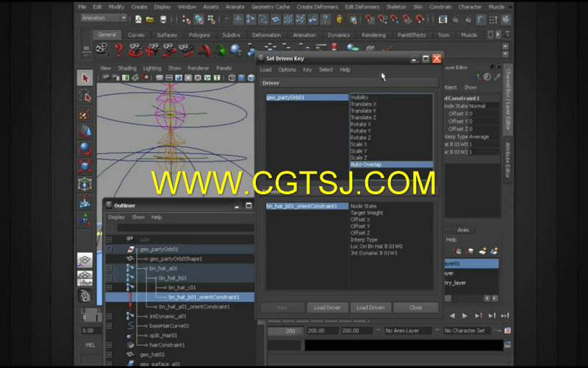Click the play forward button
The image size is (588, 368).
click(465, 316)
